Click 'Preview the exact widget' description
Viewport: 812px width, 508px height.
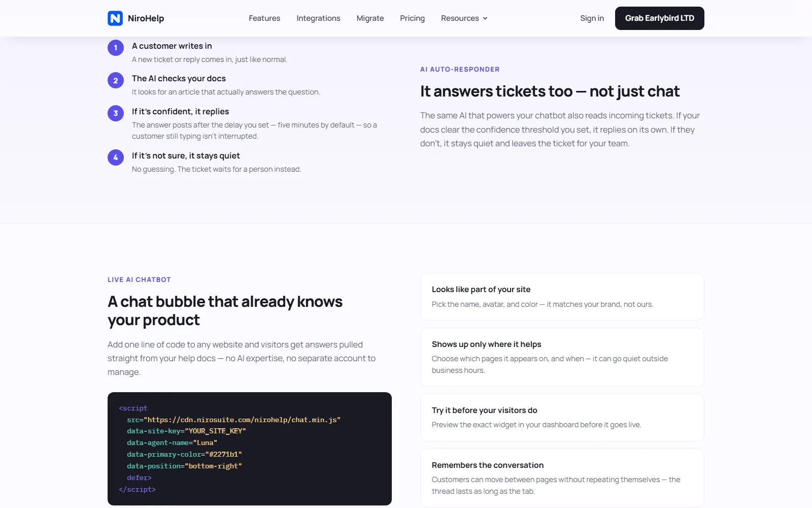pyautogui.click(x=536, y=425)
